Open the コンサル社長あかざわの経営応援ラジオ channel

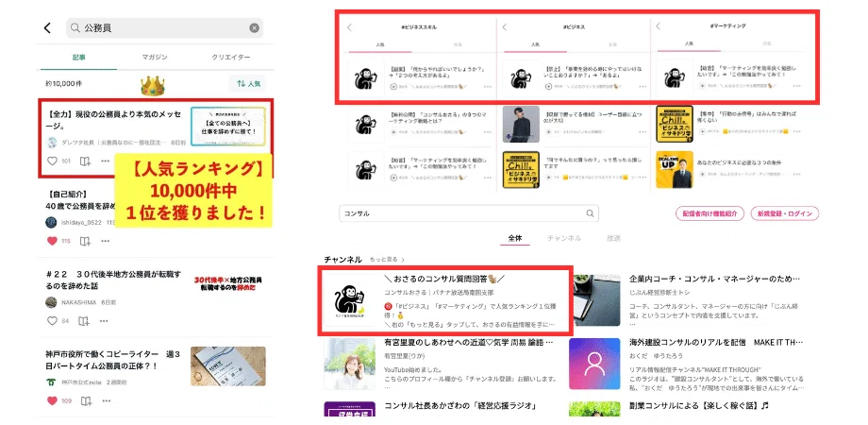click(460, 406)
